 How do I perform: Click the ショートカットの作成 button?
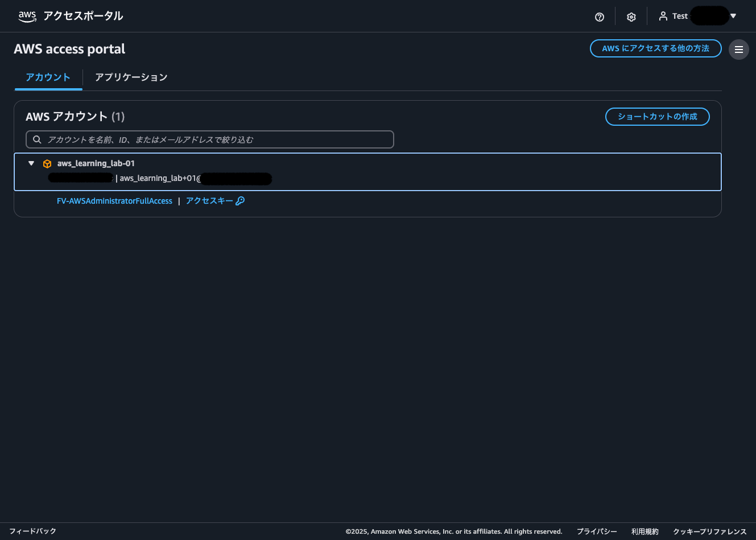pyautogui.click(x=657, y=117)
